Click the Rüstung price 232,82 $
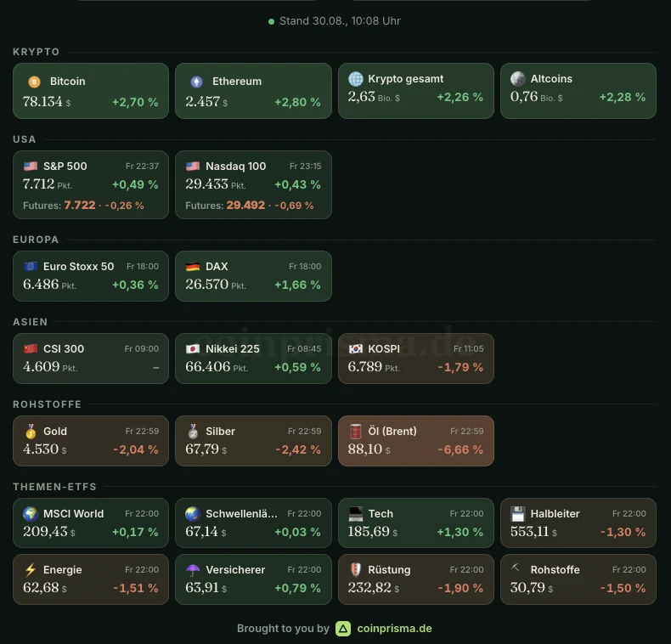This screenshot has width=671, height=644. [374, 587]
